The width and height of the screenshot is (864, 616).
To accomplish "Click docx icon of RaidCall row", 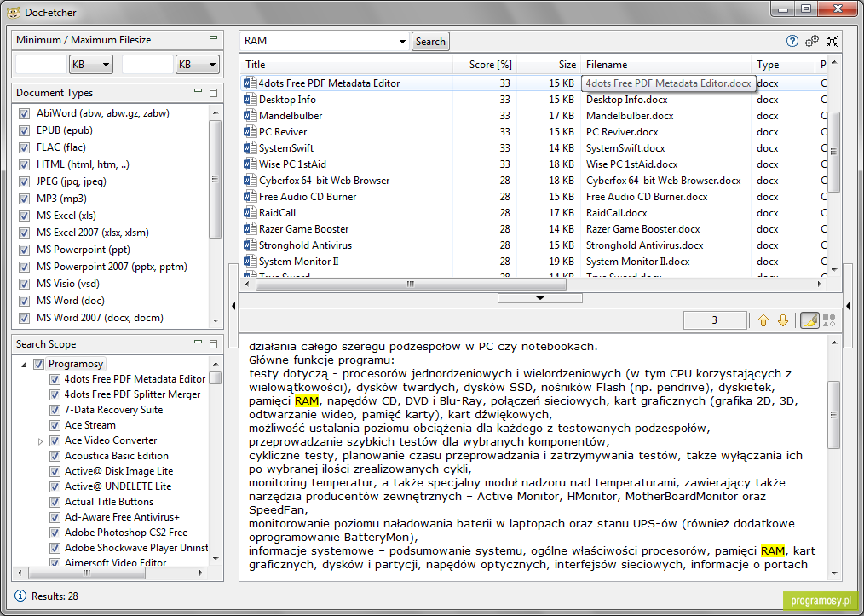I will pyautogui.click(x=251, y=213).
